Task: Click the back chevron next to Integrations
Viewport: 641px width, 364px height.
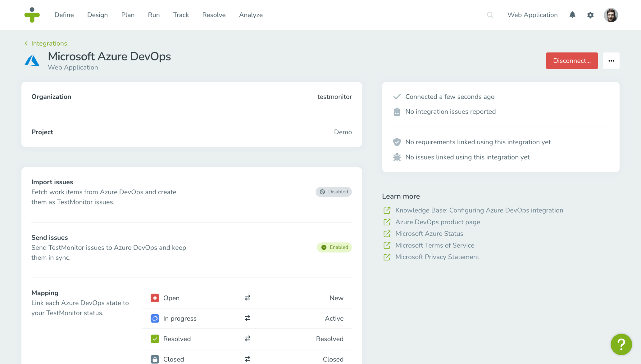Action: coord(26,43)
